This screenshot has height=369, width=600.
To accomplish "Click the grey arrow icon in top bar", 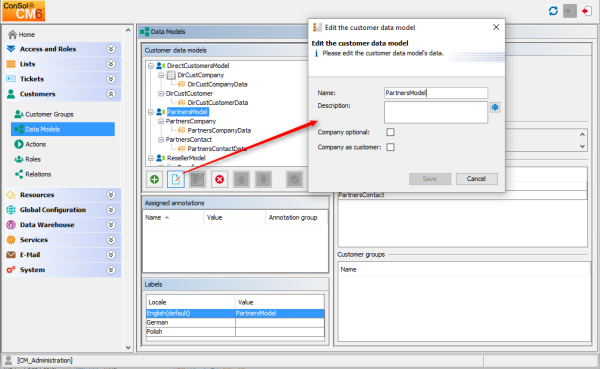I will (x=570, y=11).
